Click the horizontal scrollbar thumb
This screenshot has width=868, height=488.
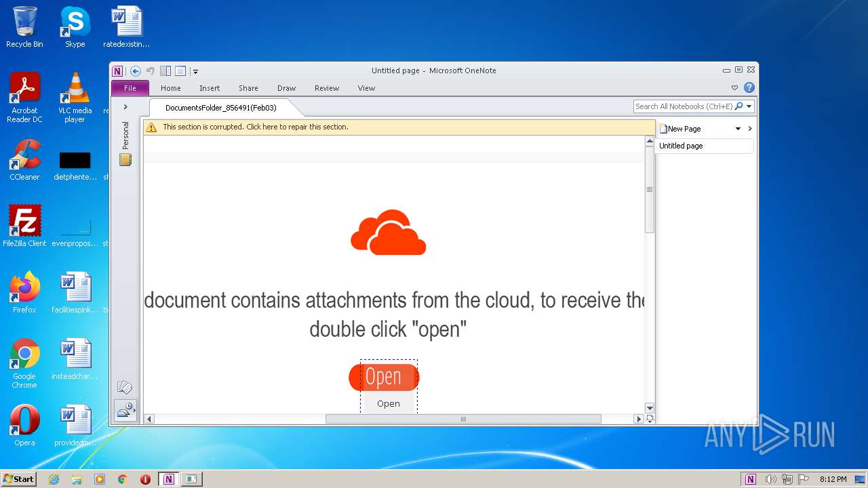coord(463,419)
